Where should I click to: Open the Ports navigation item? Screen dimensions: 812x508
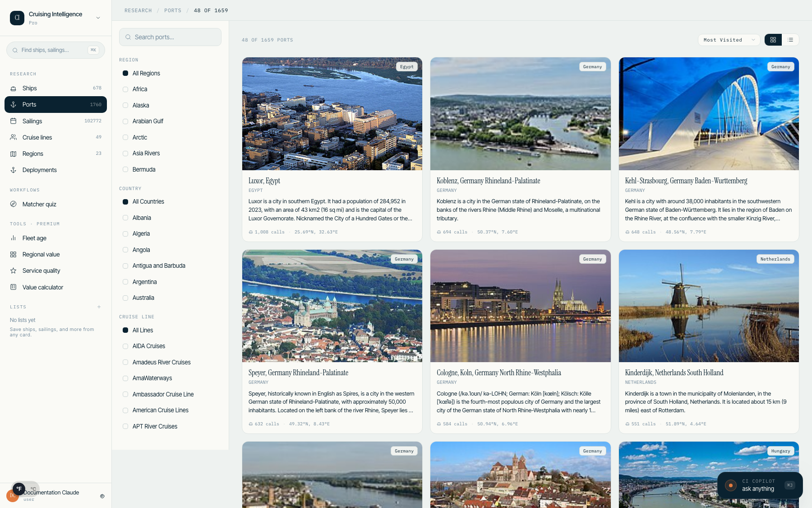coord(55,105)
